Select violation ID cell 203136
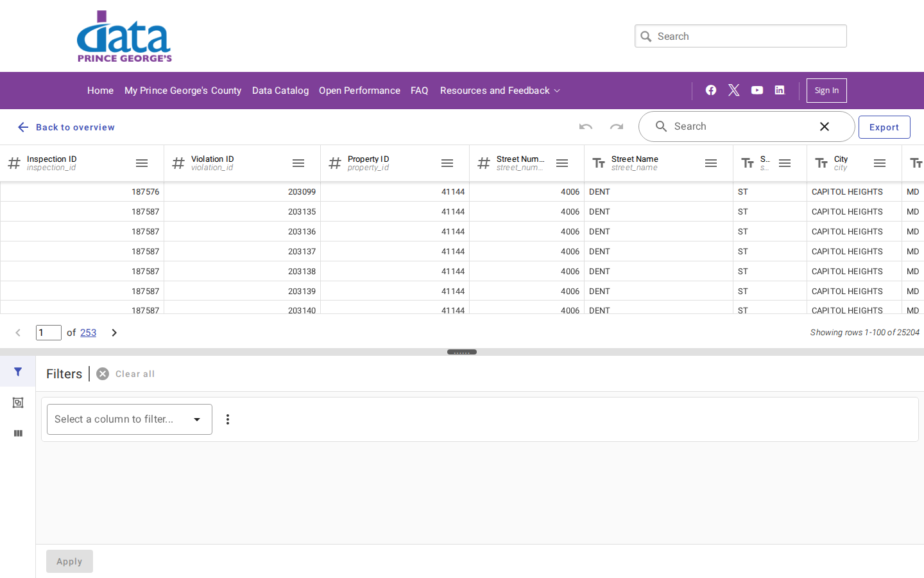Viewport: 924px width, 578px height. 243,231
